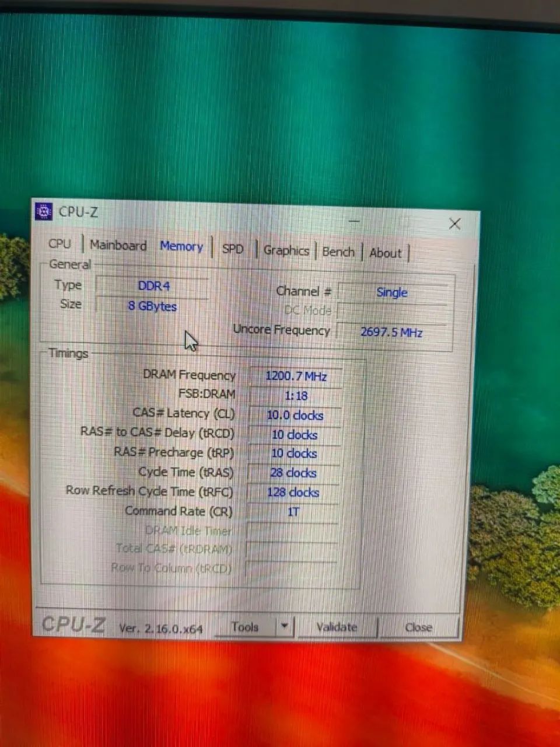
Task: Click the CPU-Z title bar app icon
Action: 44,211
